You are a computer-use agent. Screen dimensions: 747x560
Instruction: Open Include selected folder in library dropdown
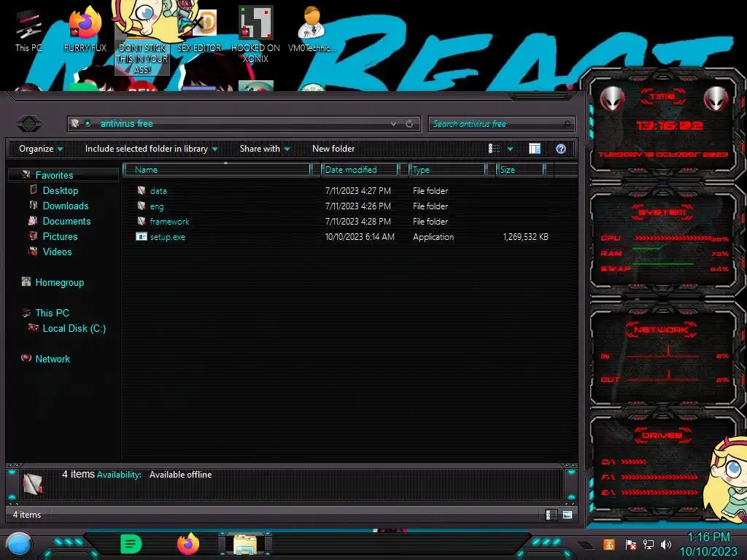pyautogui.click(x=151, y=149)
